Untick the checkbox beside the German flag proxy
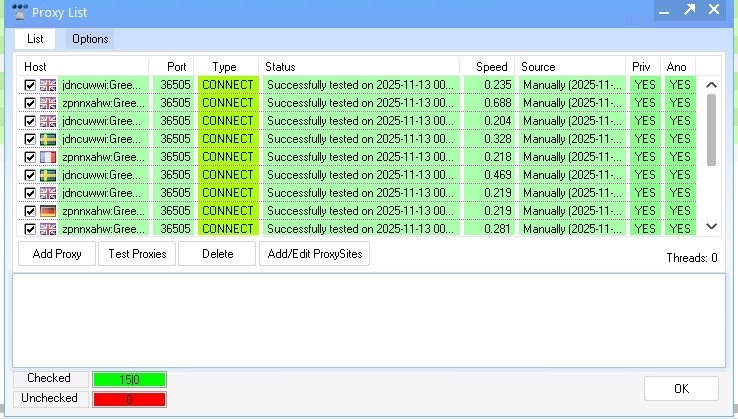738x419 pixels. click(30, 211)
